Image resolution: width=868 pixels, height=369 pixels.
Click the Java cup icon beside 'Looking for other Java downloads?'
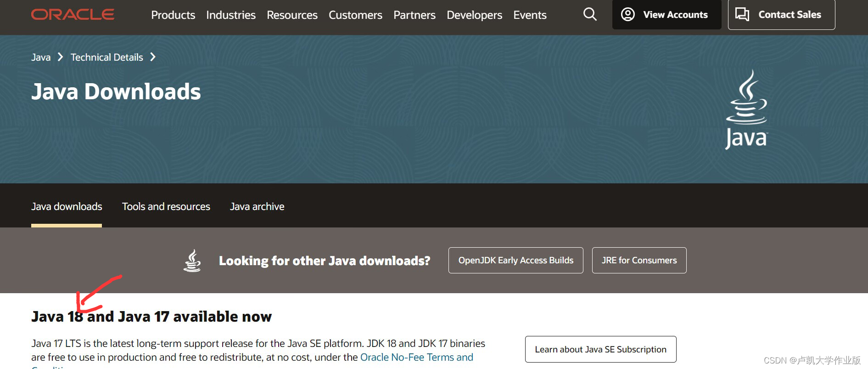tap(192, 261)
